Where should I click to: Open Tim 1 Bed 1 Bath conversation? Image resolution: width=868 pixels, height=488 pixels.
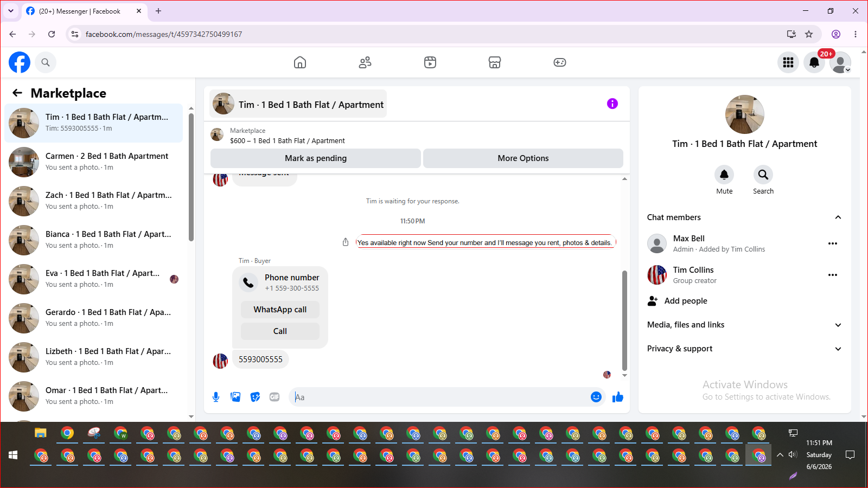[x=93, y=123]
